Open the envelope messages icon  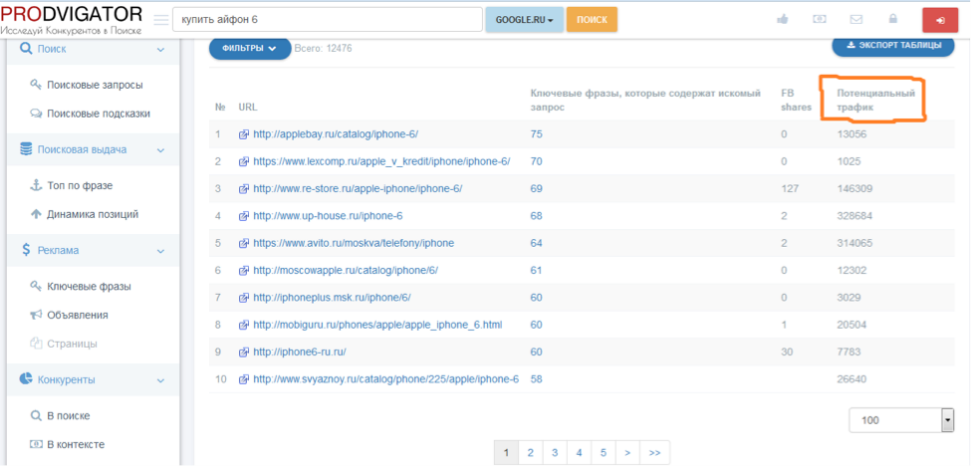pos(856,19)
